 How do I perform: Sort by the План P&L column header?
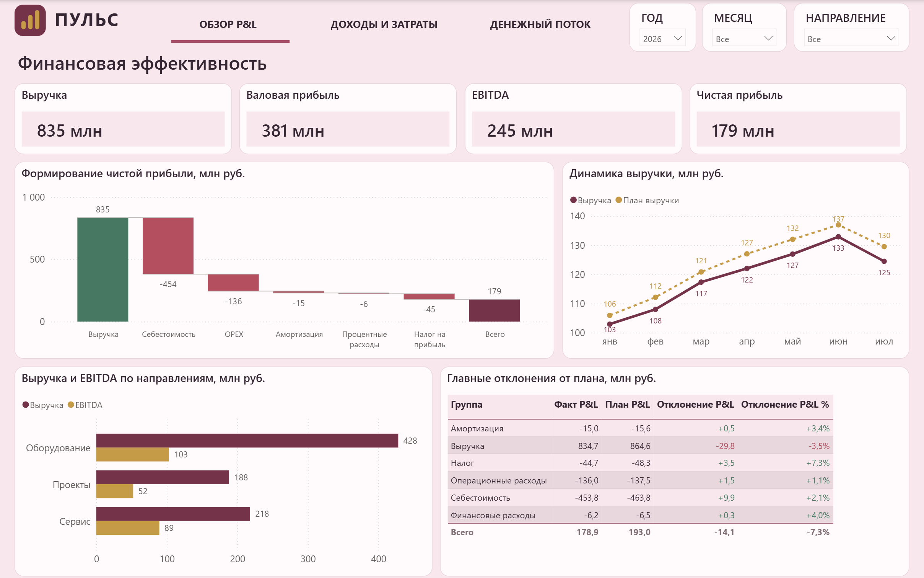point(627,405)
